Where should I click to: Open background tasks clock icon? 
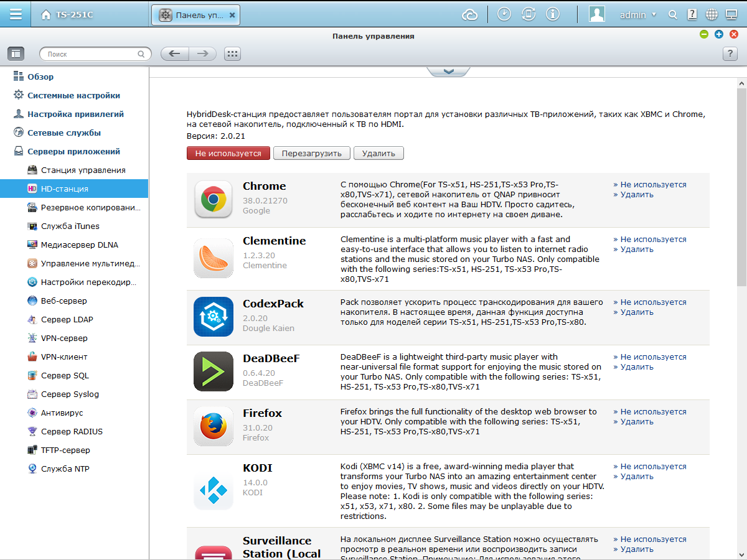point(504,14)
